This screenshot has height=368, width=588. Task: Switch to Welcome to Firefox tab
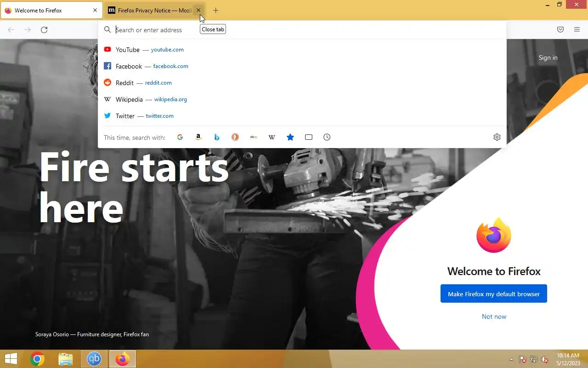click(51, 10)
